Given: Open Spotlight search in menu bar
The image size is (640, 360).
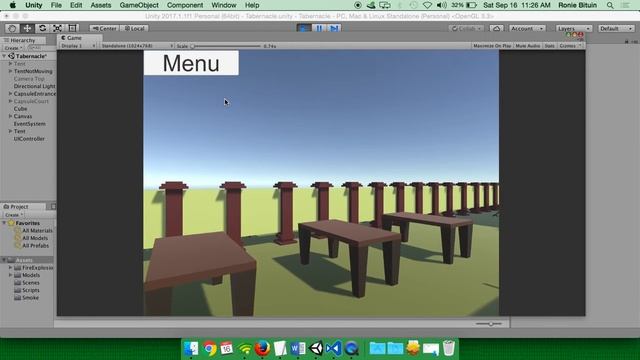Looking at the screenshot, I should click(x=610, y=5).
